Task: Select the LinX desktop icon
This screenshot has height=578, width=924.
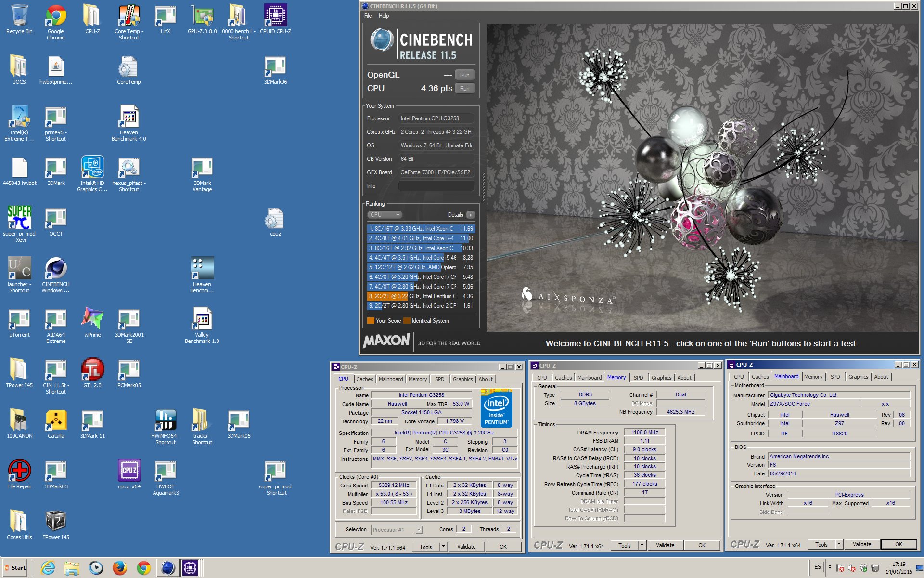Action: 166,20
